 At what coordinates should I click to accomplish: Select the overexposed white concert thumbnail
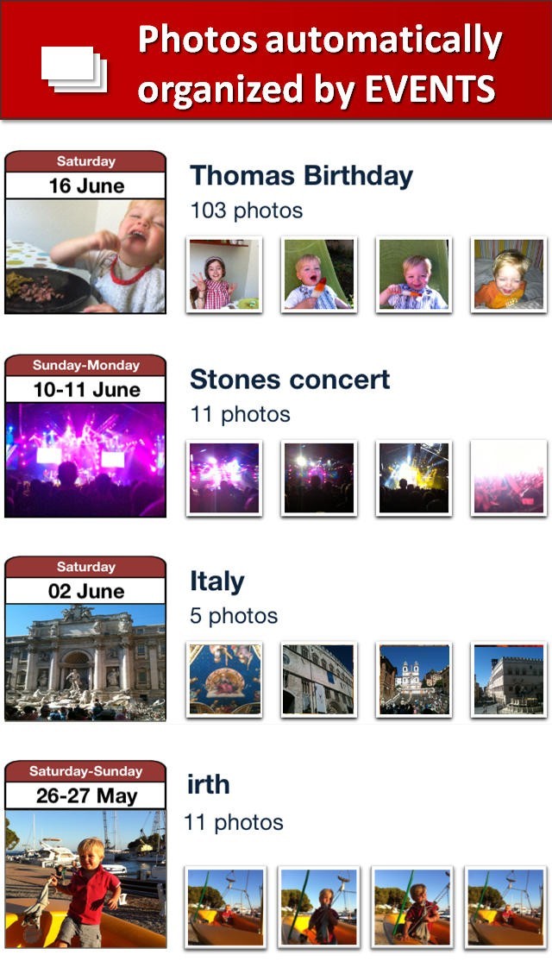509,478
